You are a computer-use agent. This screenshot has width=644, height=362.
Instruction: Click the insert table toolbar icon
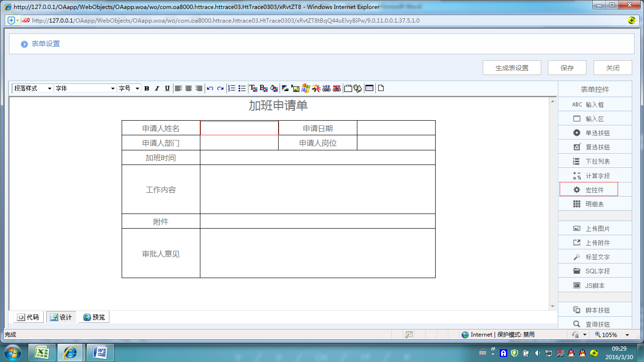369,88
